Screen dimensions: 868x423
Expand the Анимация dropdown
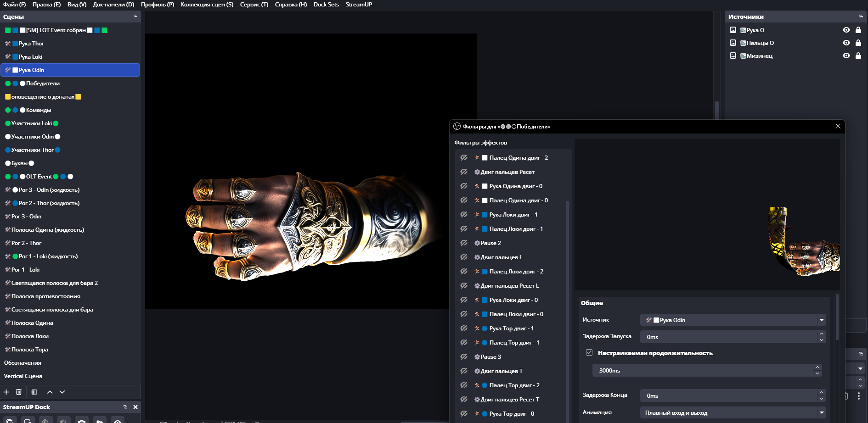[733, 412]
